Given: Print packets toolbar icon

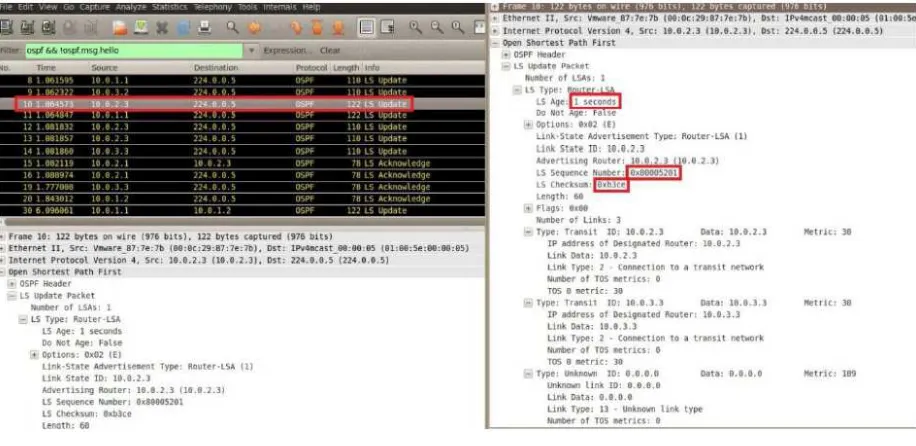Looking at the screenshot, I should 204,27.
